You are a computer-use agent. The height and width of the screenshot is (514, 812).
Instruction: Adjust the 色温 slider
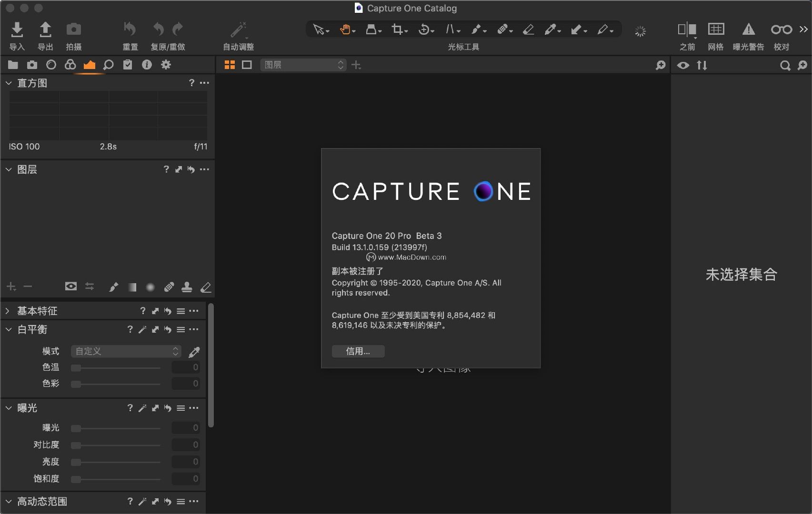(116, 367)
